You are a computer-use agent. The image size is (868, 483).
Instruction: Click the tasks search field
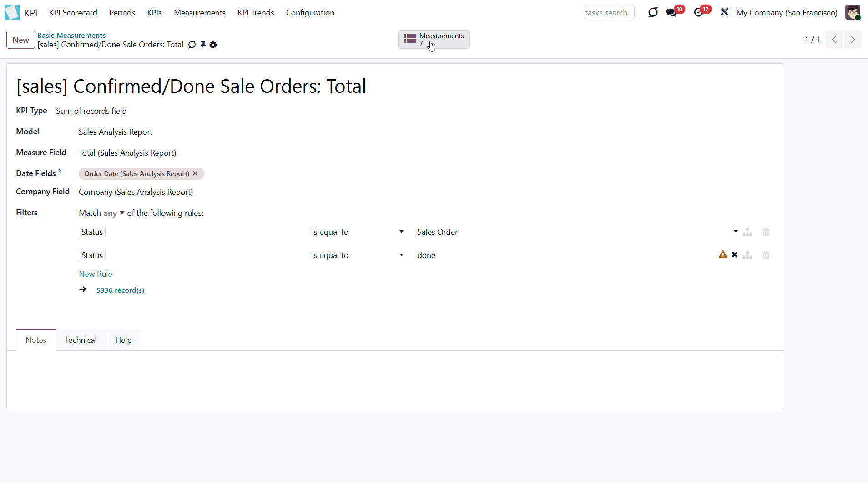608,13
